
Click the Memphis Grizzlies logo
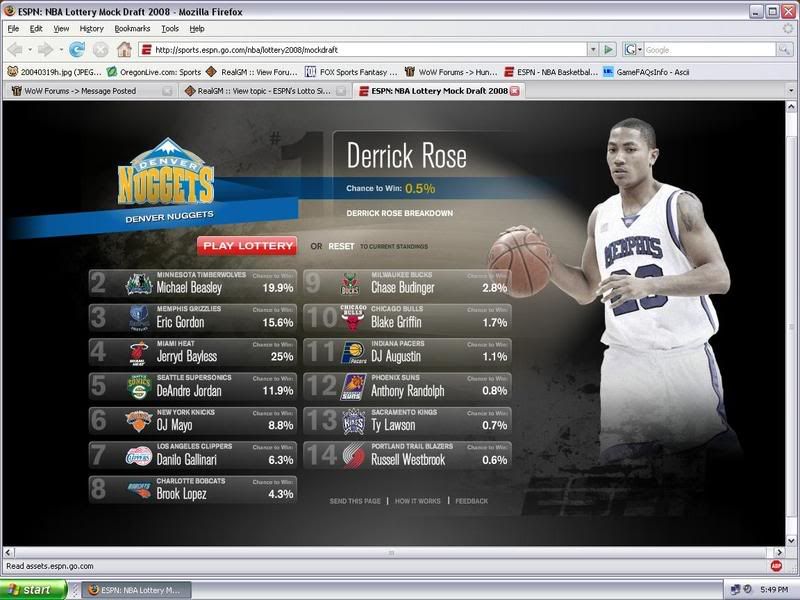[139, 318]
